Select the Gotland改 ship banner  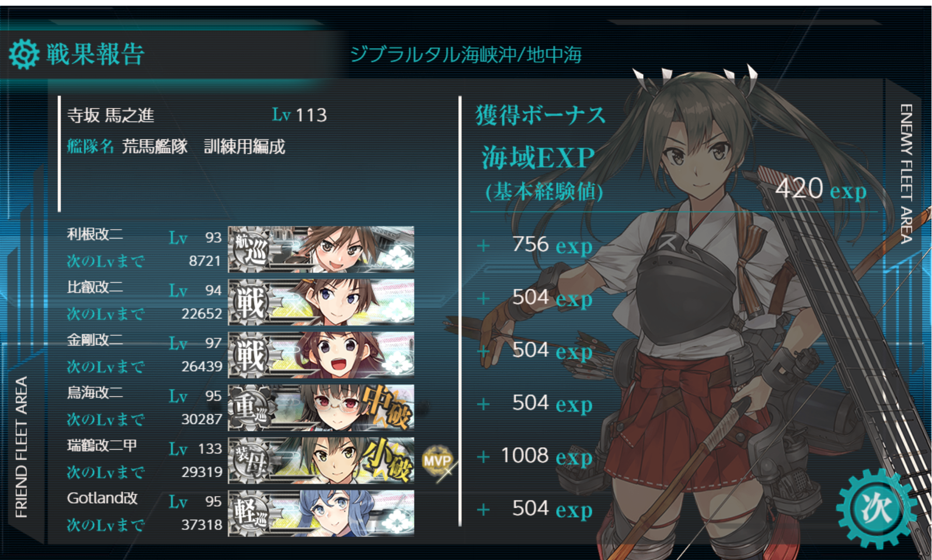(321, 513)
